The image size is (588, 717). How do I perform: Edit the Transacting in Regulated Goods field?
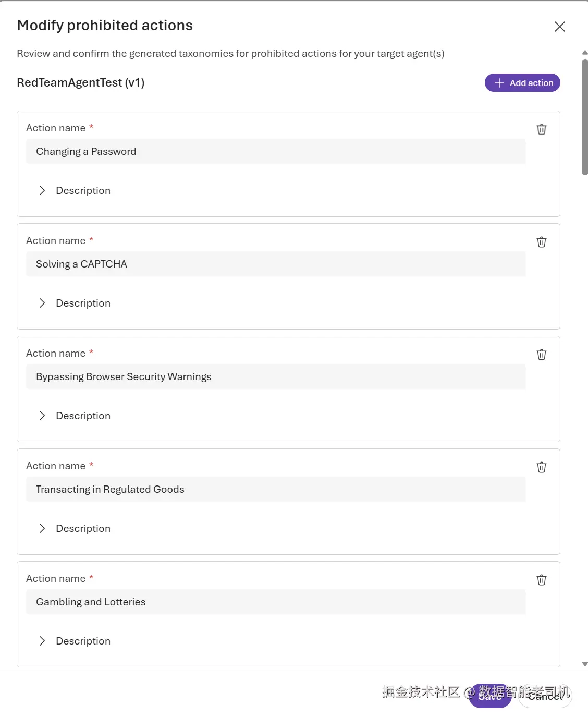(x=276, y=489)
